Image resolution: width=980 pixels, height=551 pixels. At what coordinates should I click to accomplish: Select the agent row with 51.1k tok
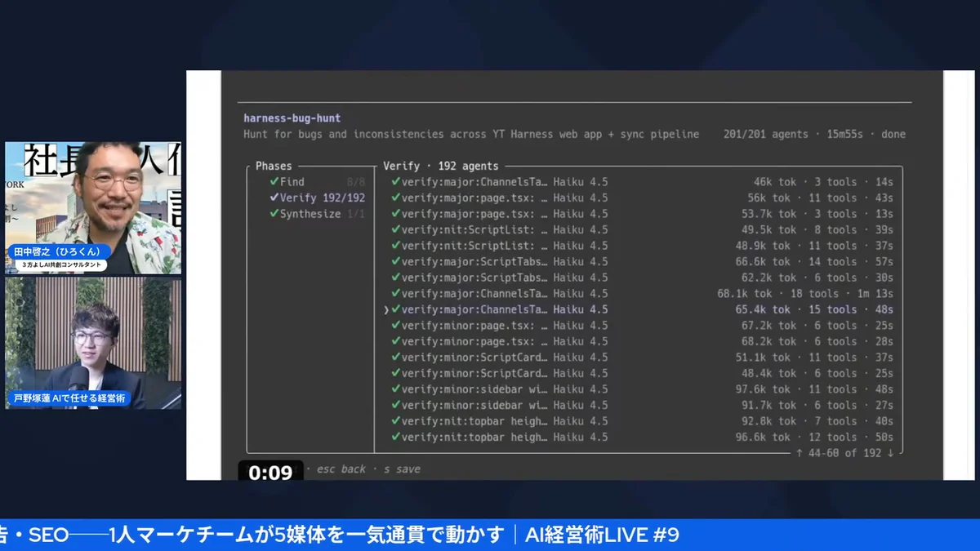tap(642, 358)
